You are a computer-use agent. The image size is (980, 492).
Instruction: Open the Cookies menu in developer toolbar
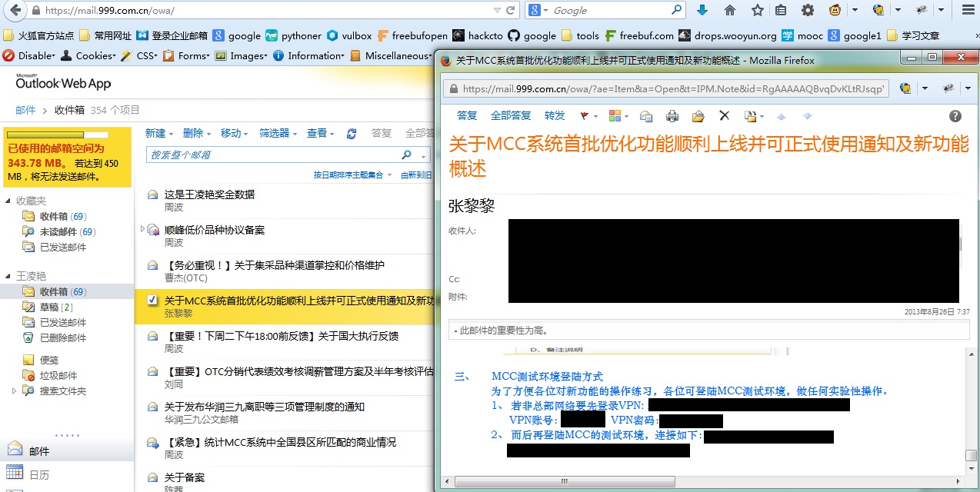point(88,55)
